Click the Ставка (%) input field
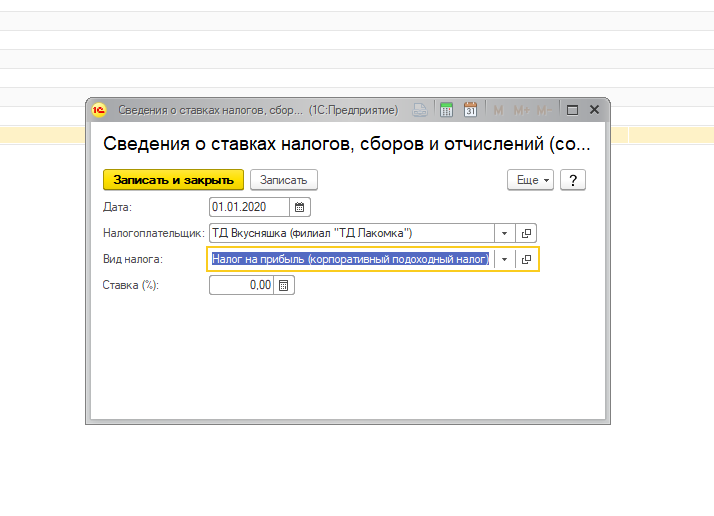Image resolution: width=714 pixels, height=516 pixels. pos(241,285)
